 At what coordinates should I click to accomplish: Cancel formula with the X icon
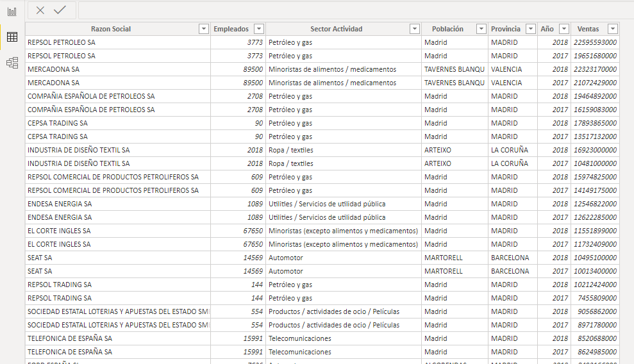click(x=40, y=10)
